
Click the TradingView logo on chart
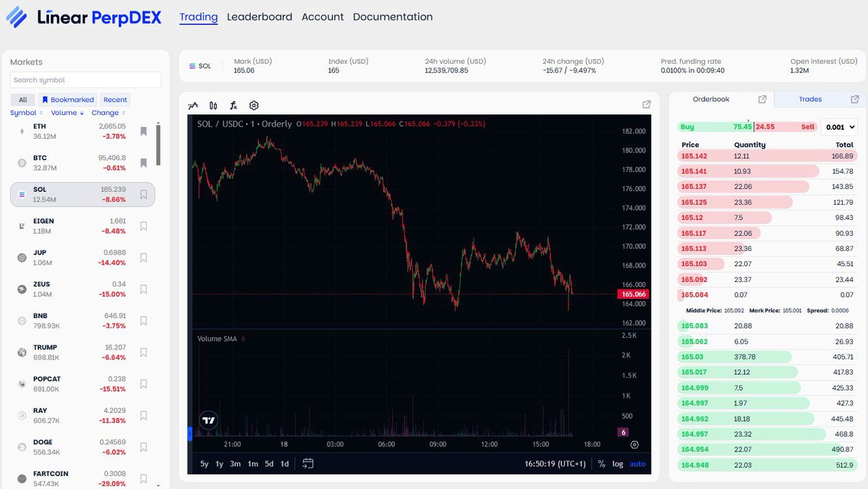208,420
